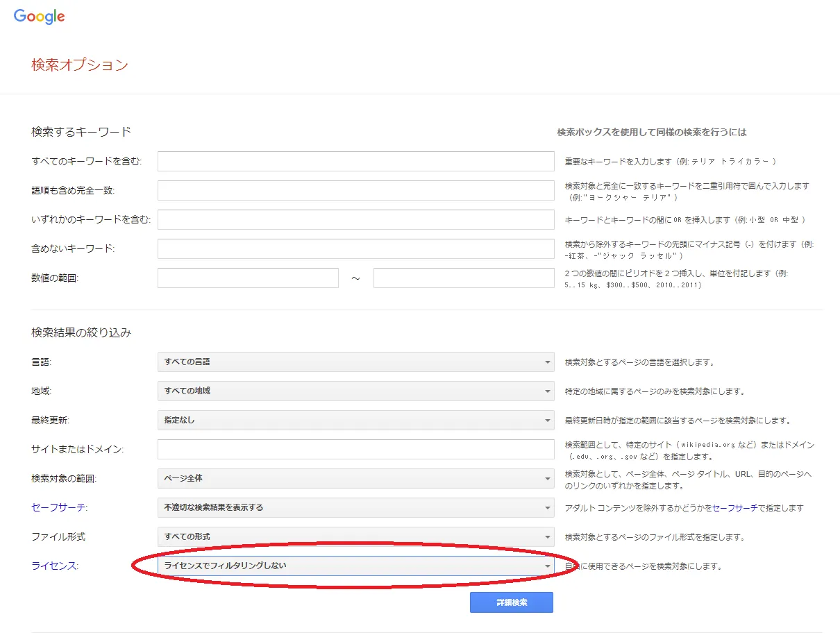Click the 詳細検索 search button
Image resolution: width=840 pixels, height=635 pixels.
511,602
